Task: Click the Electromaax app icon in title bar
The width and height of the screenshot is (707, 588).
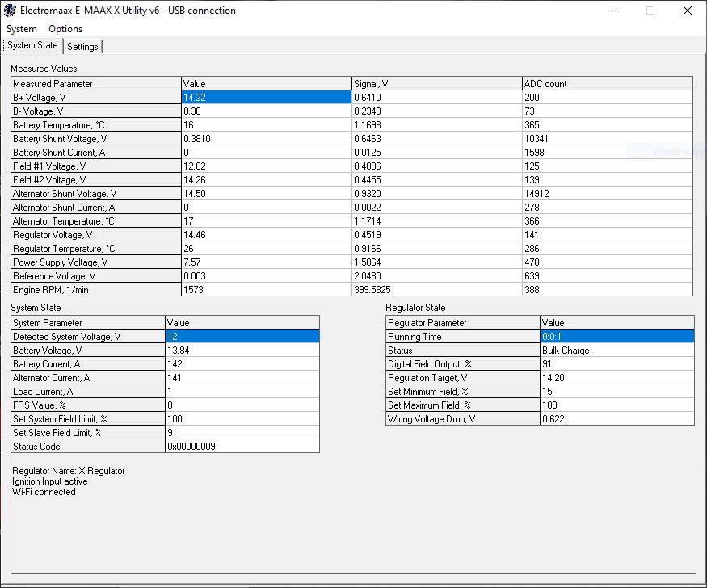Action: [x=10, y=10]
